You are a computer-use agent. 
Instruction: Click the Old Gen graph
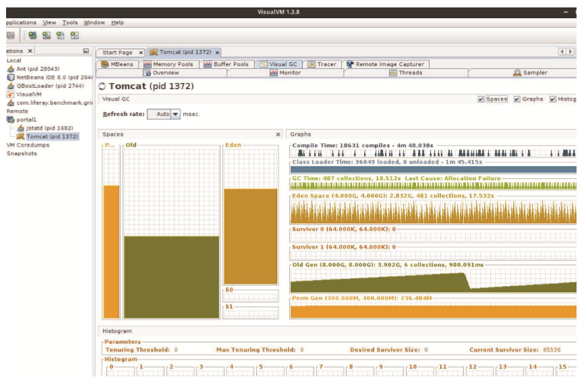click(433, 281)
